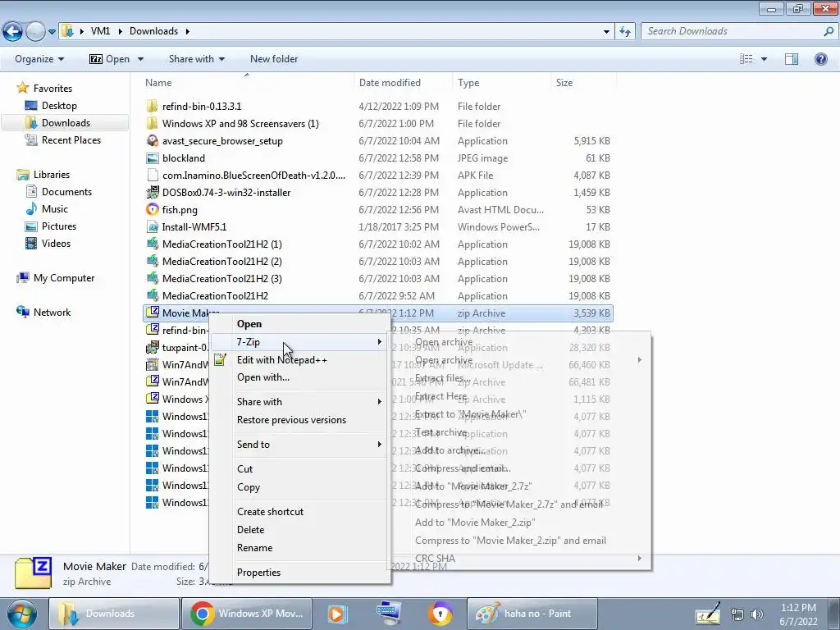Screen dimensions: 840x630
Task: Click the address bar history dropdown arrow
Action: pyautogui.click(x=606, y=32)
